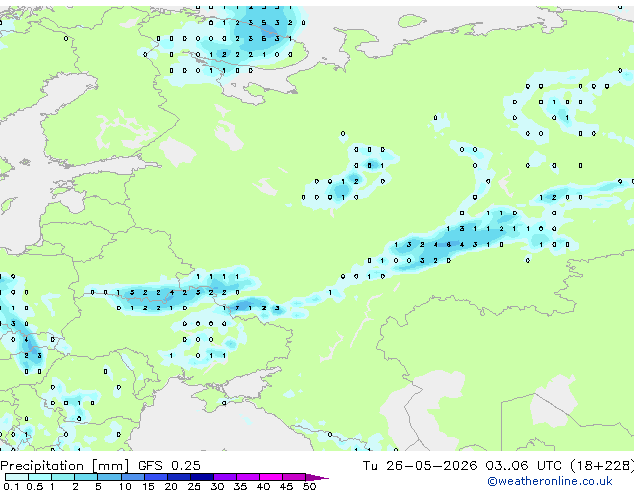Select the 5–10 mm blue legend swatch
The width and height of the screenshot is (634, 490).
109,477
